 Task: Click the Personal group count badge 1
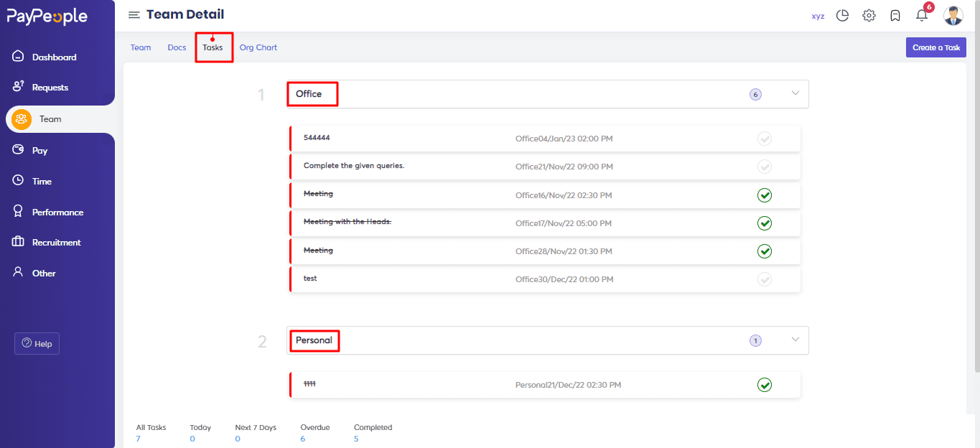pyautogui.click(x=755, y=340)
